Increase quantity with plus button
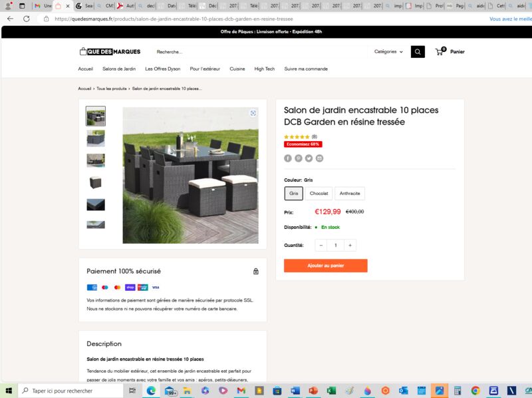This screenshot has width=532, height=398. pos(350,245)
